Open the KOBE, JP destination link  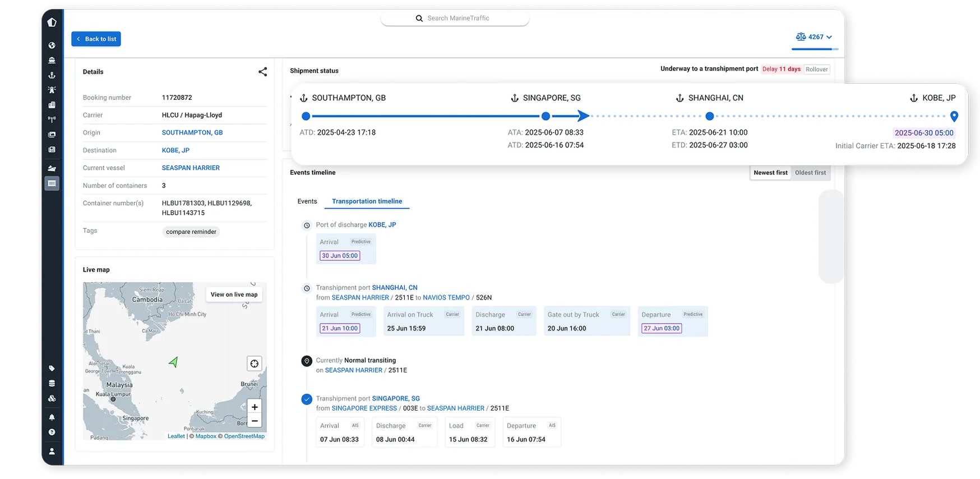click(x=175, y=150)
